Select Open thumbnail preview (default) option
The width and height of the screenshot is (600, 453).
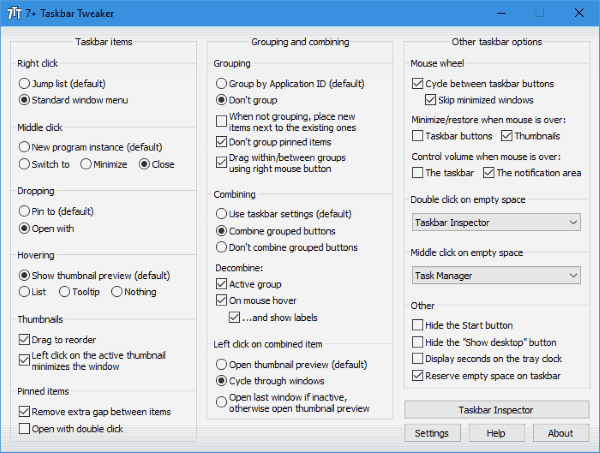(x=221, y=364)
